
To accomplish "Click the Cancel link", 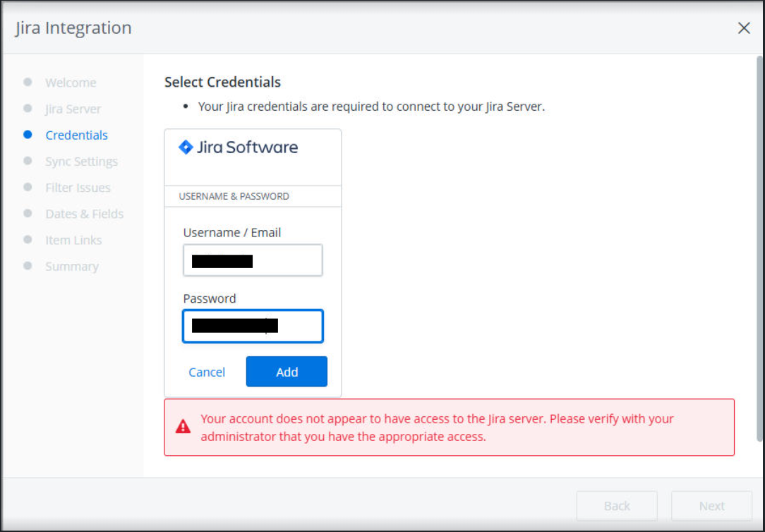I will click(207, 372).
